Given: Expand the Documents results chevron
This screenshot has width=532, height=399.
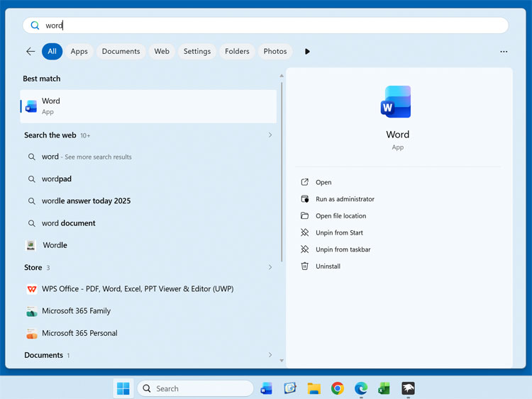Looking at the screenshot, I should coord(270,355).
